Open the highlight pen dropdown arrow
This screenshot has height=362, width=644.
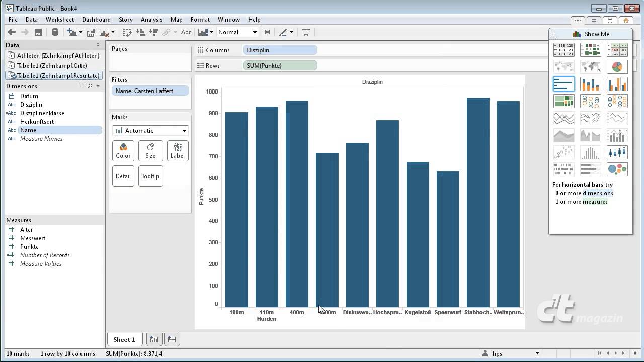point(291,32)
